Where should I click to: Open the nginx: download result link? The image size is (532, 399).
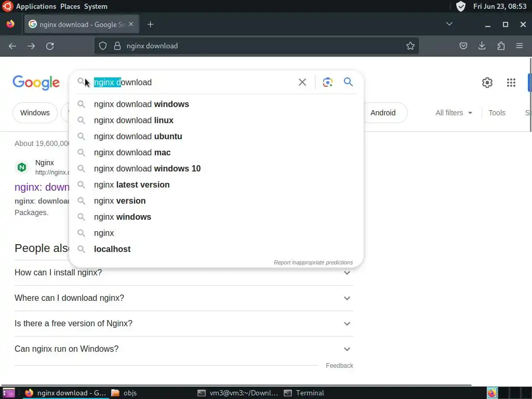pos(42,187)
